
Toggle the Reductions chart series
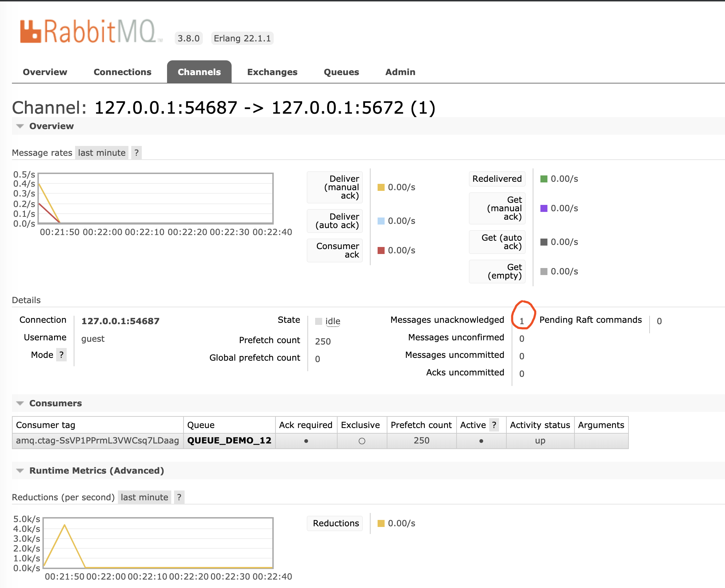[x=335, y=523]
